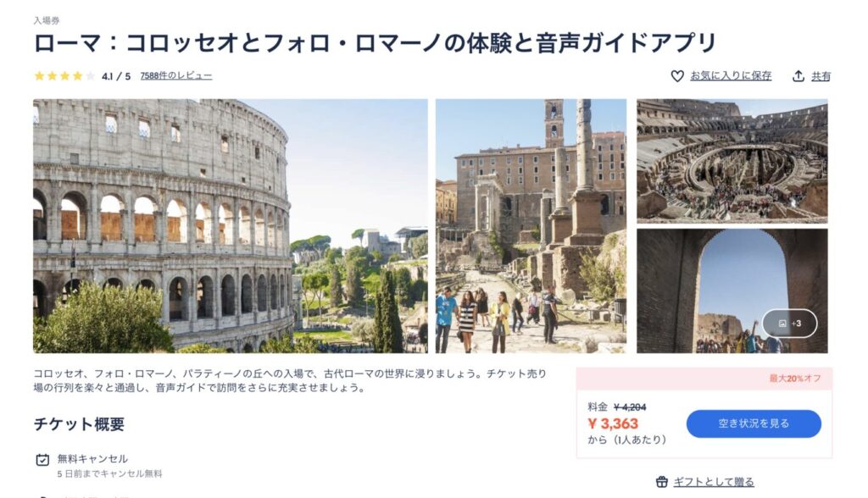Click the gold star rating icons

click(x=64, y=76)
